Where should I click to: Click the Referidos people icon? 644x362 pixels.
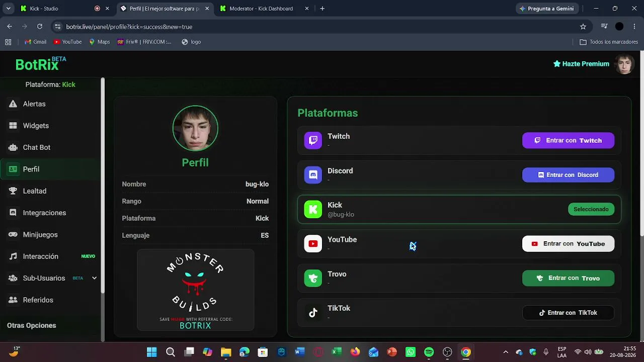pos(13,300)
